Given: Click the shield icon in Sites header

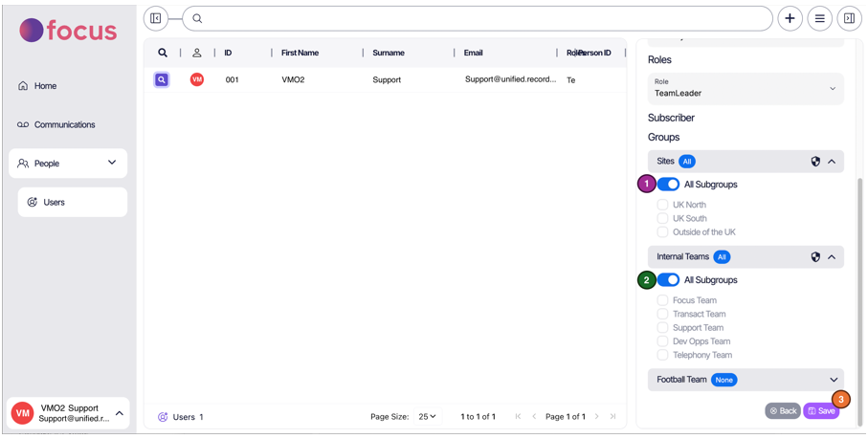Looking at the screenshot, I should coord(815,162).
